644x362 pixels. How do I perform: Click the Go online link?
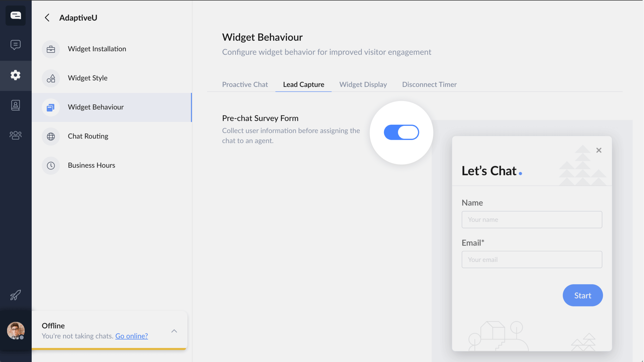tap(131, 336)
